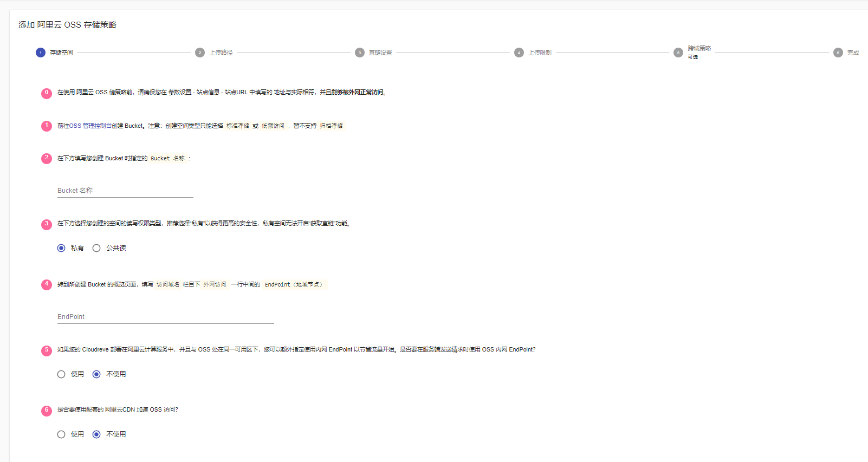Image resolution: width=868 pixels, height=462 pixels.
Task: Click the 低频访问 code tag
Action: point(273,126)
